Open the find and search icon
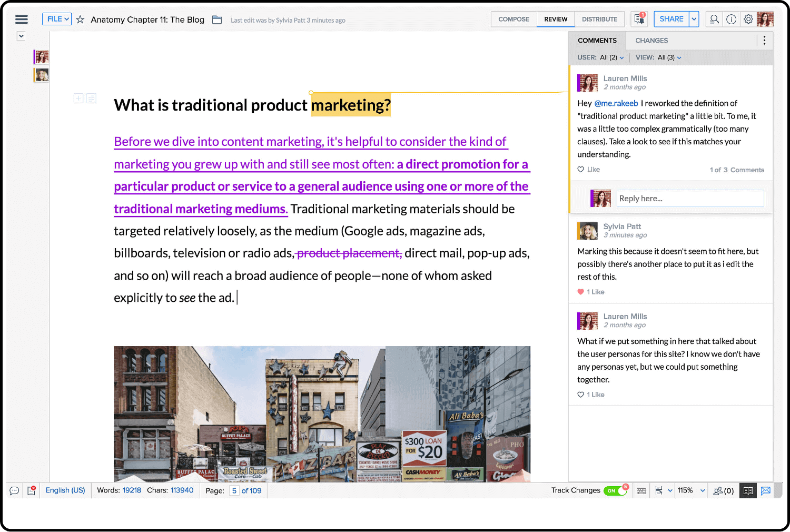This screenshot has height=532, width=790. [x=714, y=19]
